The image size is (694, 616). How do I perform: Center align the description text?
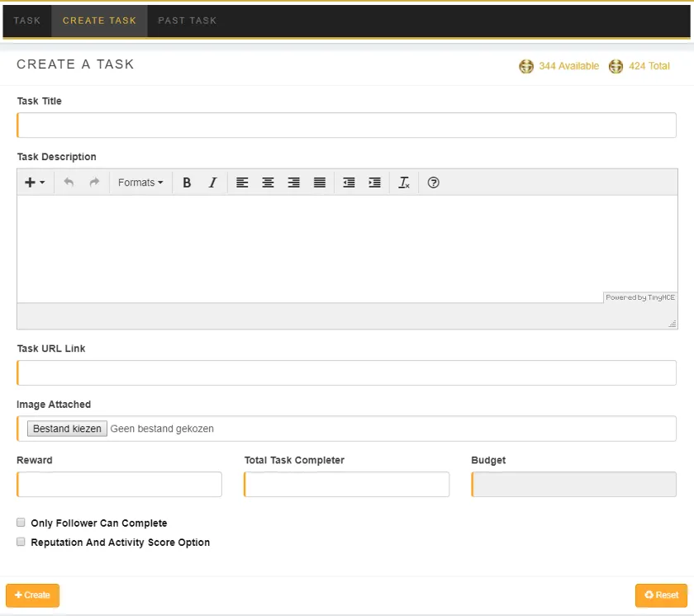pyautogui.click(x=268, y=182)
